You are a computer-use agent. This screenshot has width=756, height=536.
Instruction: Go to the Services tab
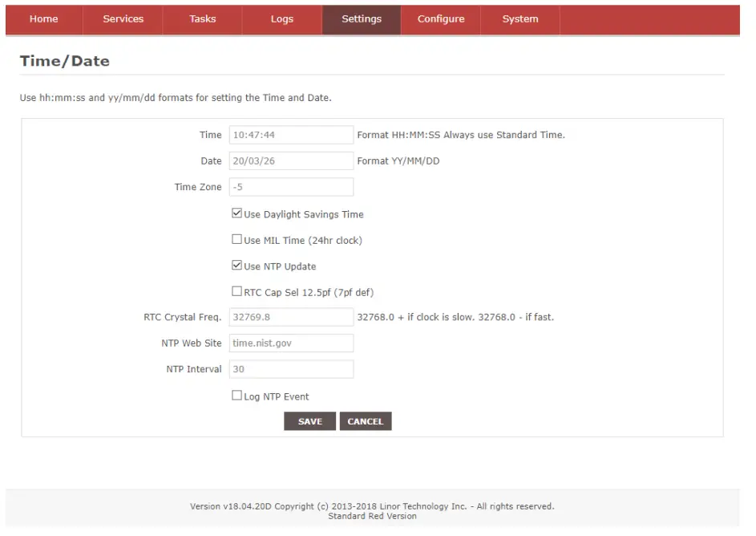tap(123, 19)
